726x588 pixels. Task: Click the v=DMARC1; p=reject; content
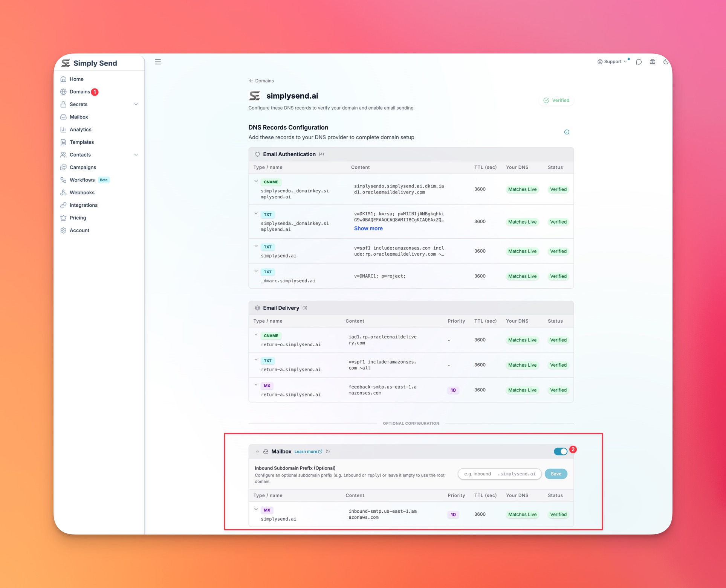(x=380, y=276)
